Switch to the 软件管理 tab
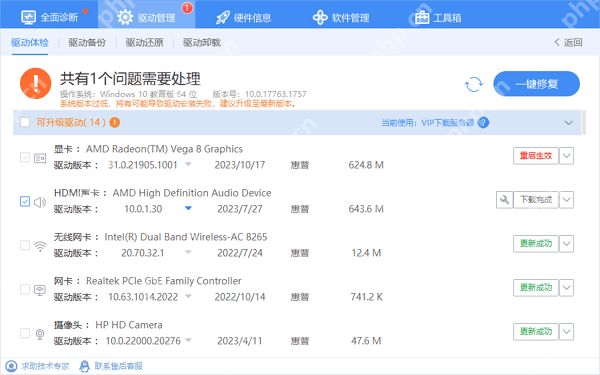This screenshot has height=375, width=600. click(x=341, y=18)
